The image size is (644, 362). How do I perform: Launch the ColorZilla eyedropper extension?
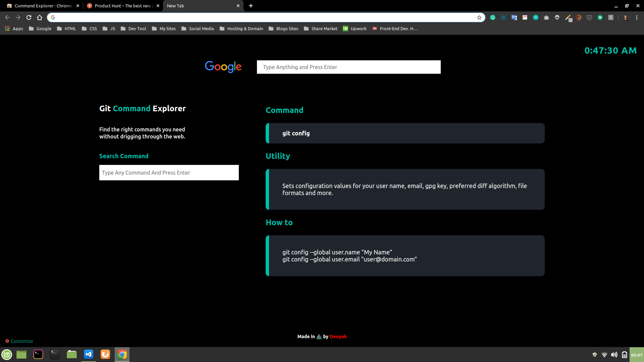569,17
